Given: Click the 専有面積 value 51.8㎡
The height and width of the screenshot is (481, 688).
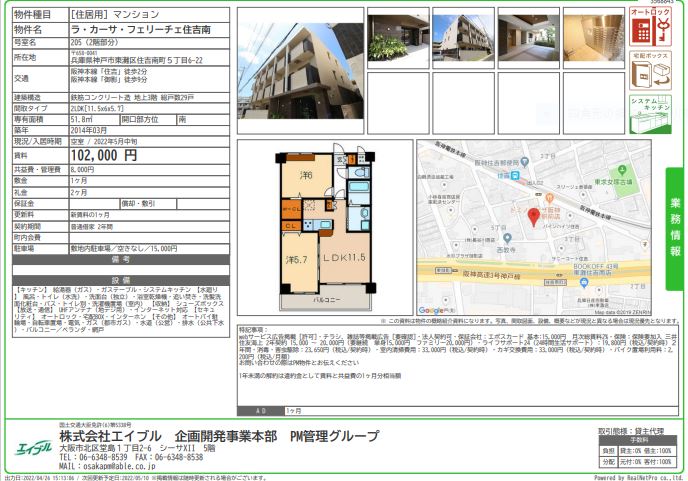Looking at the screenshot, I should pos(81,119).
